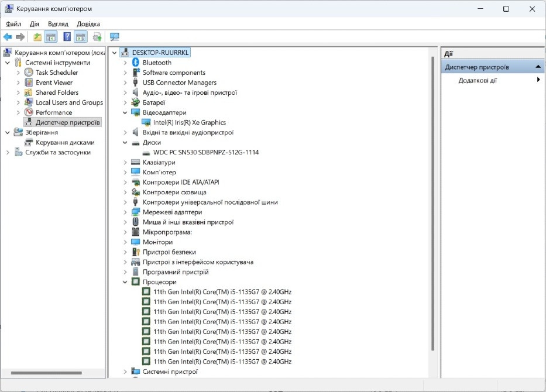Select Керування дисками in the left tree
546x392 pixels.
coord(64,142)
